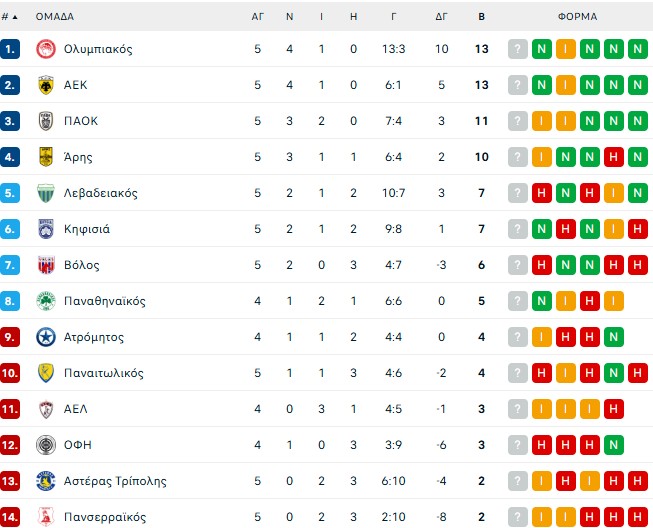The height and width of the screenshot is (528, 653).
Task: Click the Λεβαδειακός team logo
Action: 45,193
